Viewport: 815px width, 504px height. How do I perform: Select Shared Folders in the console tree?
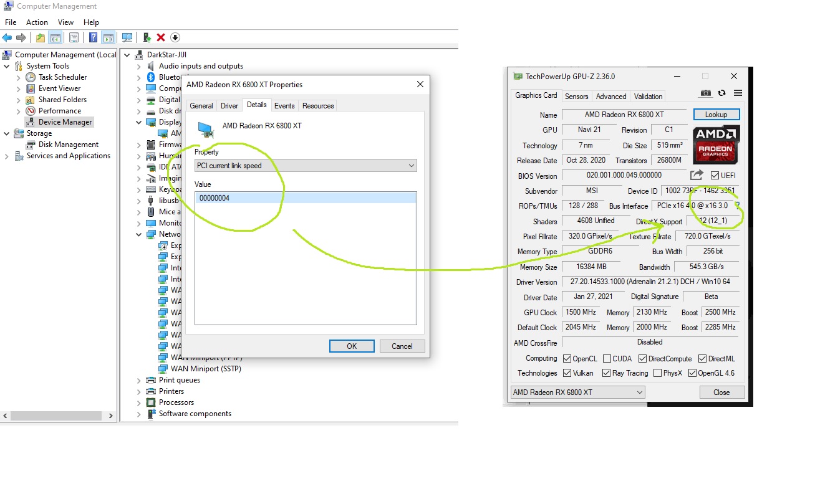tap(62, 100)
